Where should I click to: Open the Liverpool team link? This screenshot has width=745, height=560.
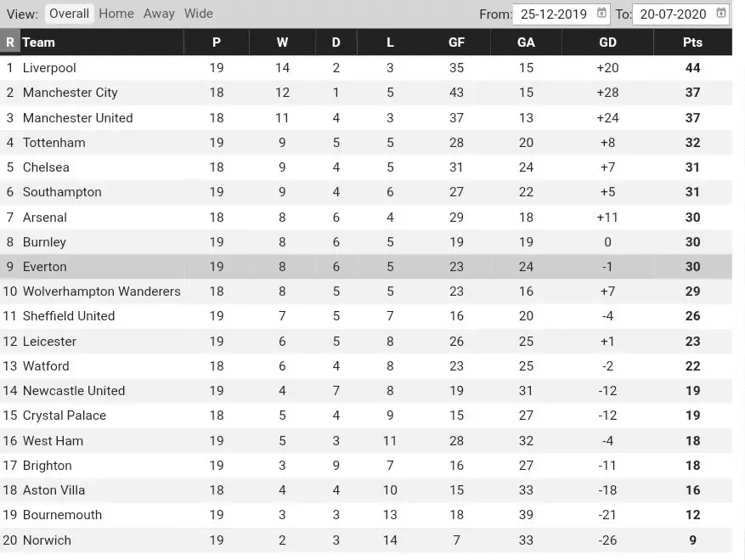(x=49, y=68)
